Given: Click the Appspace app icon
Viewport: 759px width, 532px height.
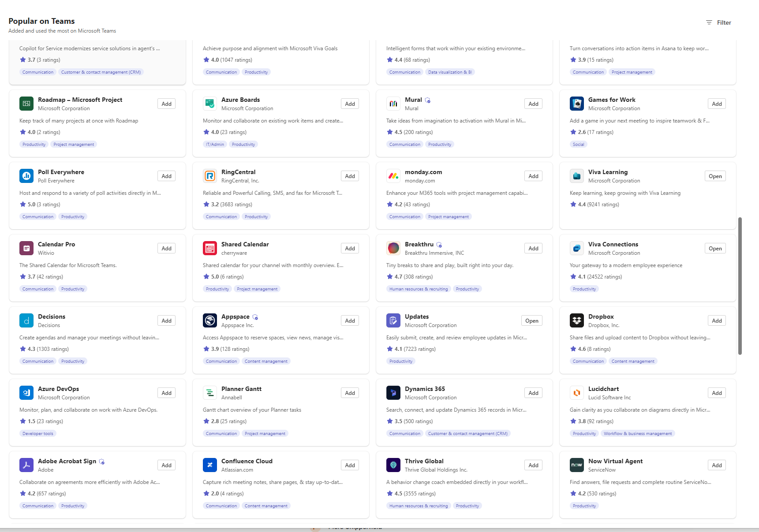Looking at the screenshot, I should [210, 320].
